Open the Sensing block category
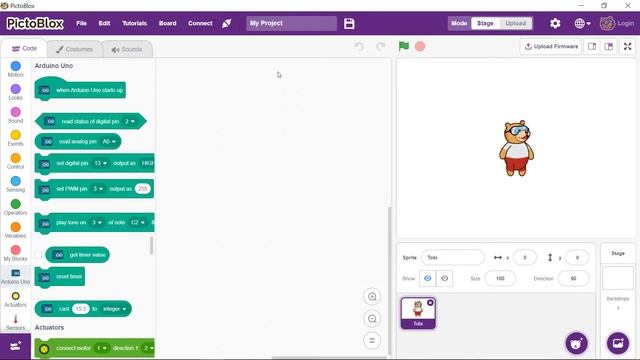 coord(16,184)
